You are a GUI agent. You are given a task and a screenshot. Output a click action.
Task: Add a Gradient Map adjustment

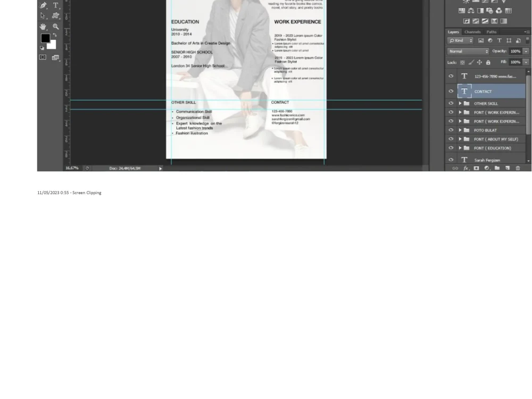504,21
